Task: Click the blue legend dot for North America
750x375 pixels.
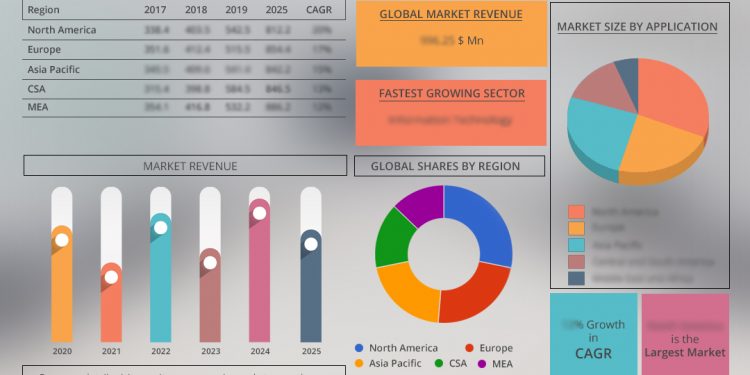Action: tap(359, 348)
